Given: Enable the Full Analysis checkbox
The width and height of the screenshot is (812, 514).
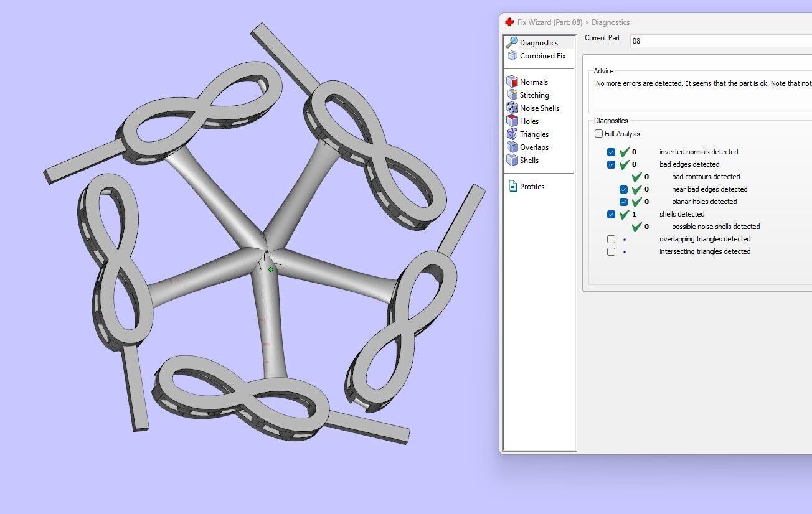Looking at the screenshot, I should 598,134.
